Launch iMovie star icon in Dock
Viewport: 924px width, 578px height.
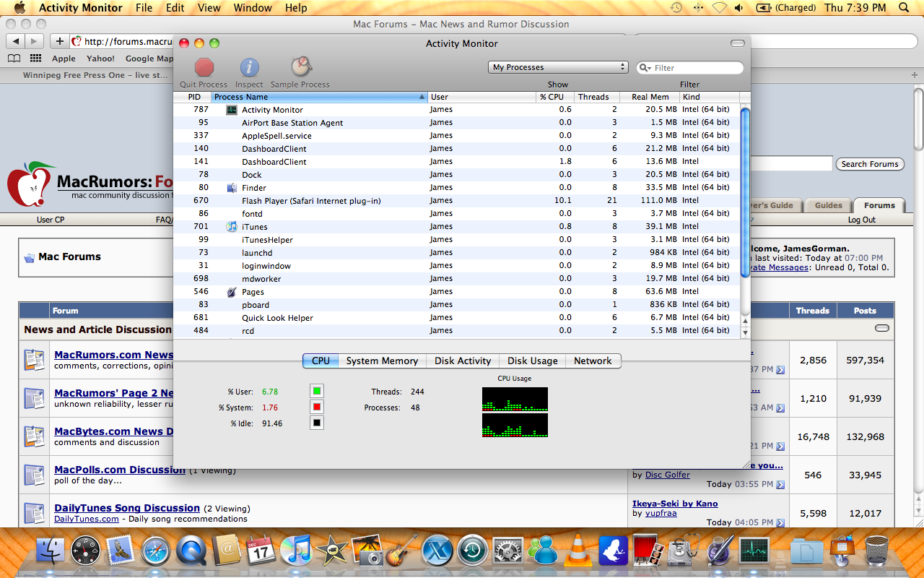[331, 551]
